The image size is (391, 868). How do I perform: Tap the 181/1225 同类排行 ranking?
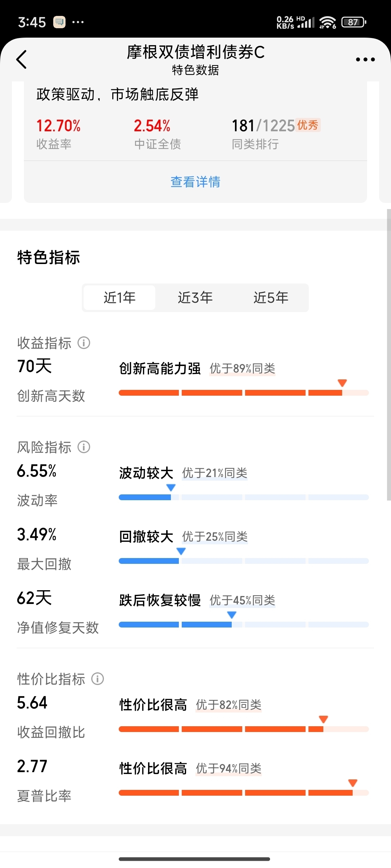pyautogui.click(x=263, y=126)
